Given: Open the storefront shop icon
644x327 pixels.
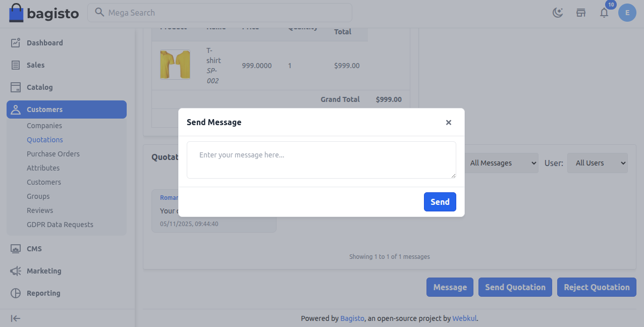Looking at the screenshot, I should (x=581, y=13).
